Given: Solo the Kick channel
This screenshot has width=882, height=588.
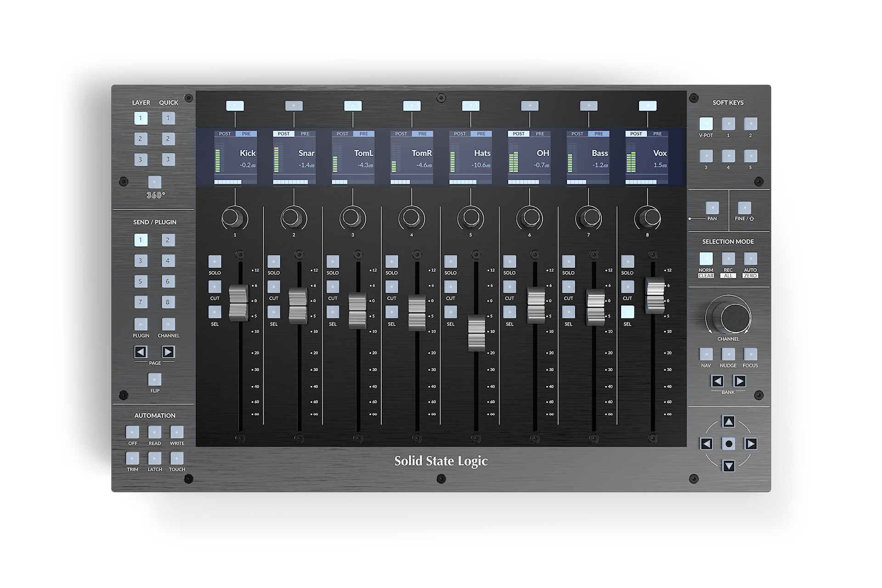Looking at the screenshot, I should (215, 261).
